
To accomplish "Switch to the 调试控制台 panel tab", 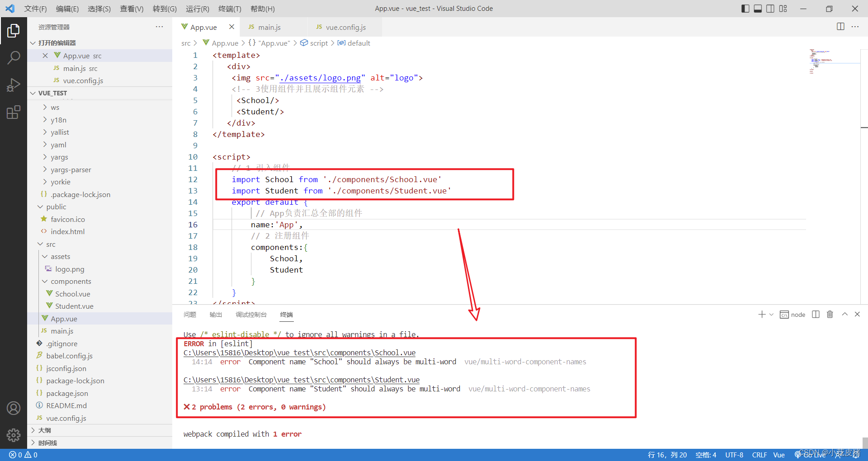I will (251, 315).
